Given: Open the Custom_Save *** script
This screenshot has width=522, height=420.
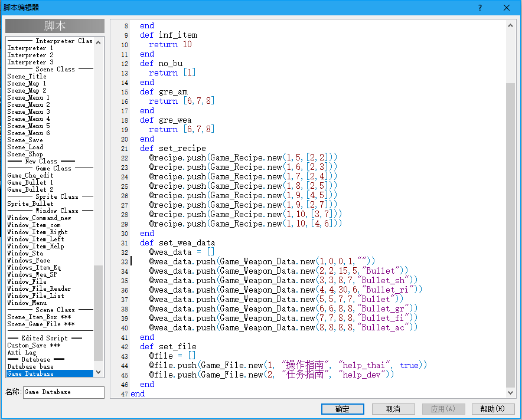Looking at the screenshot, I should pyautogui.click(x=34, y=345).
